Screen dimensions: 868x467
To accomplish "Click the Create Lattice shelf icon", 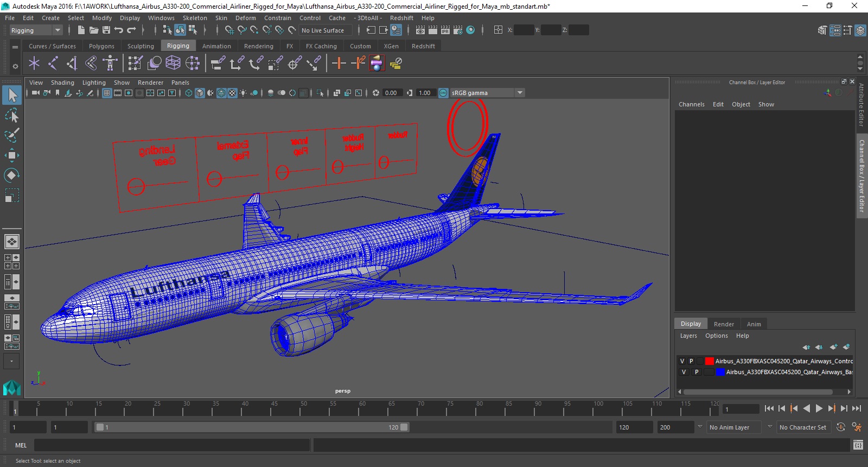I will point(173,64).
